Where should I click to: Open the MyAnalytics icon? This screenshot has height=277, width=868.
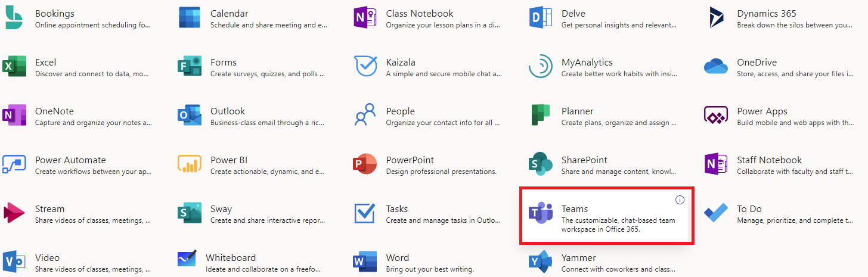(x=541, y=67)
